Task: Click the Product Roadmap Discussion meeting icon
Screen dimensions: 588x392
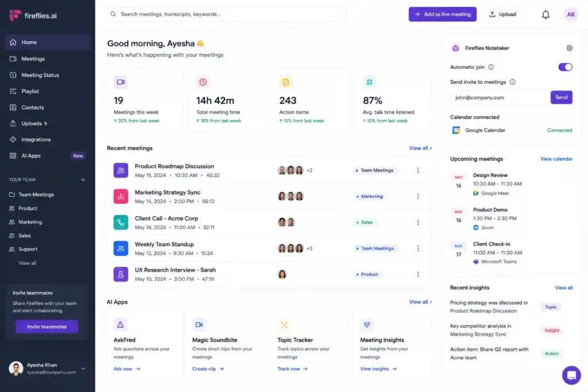Action: pyautogui.click(x=121, y=170)
